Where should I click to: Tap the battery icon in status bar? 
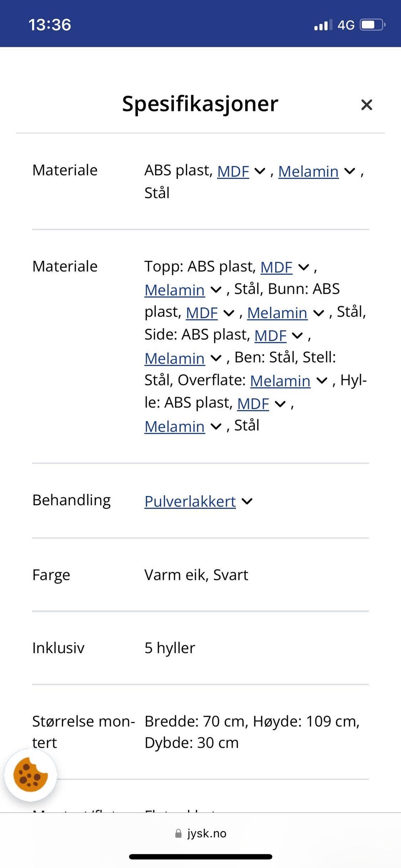[373, 25]
